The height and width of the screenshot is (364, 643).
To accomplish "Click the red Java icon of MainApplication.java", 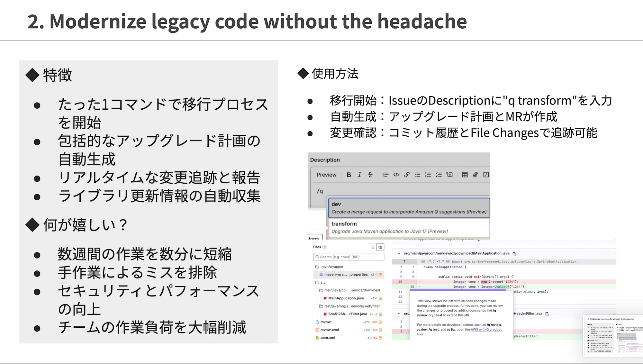I will coord(325,298).
